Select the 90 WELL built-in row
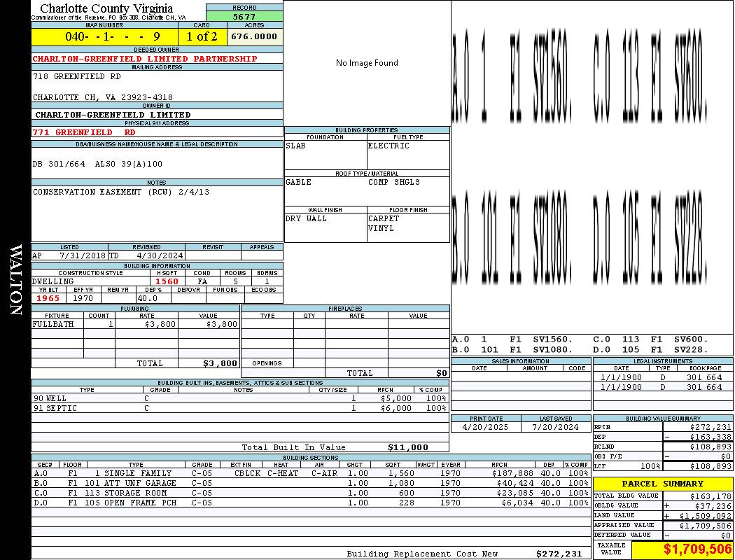The height and width of the screenshot is (560, 735). pos(240,399)
